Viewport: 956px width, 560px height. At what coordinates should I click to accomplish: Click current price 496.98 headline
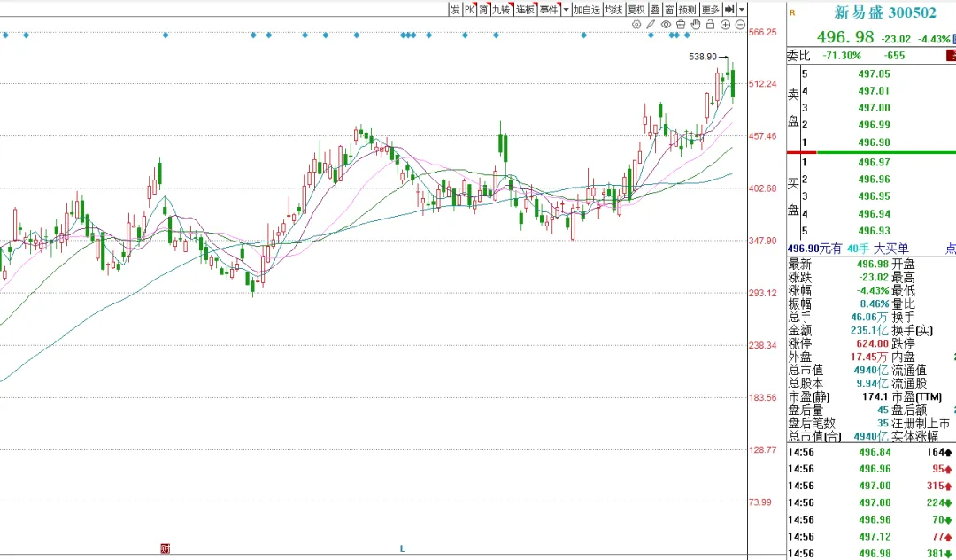[845, 38]
